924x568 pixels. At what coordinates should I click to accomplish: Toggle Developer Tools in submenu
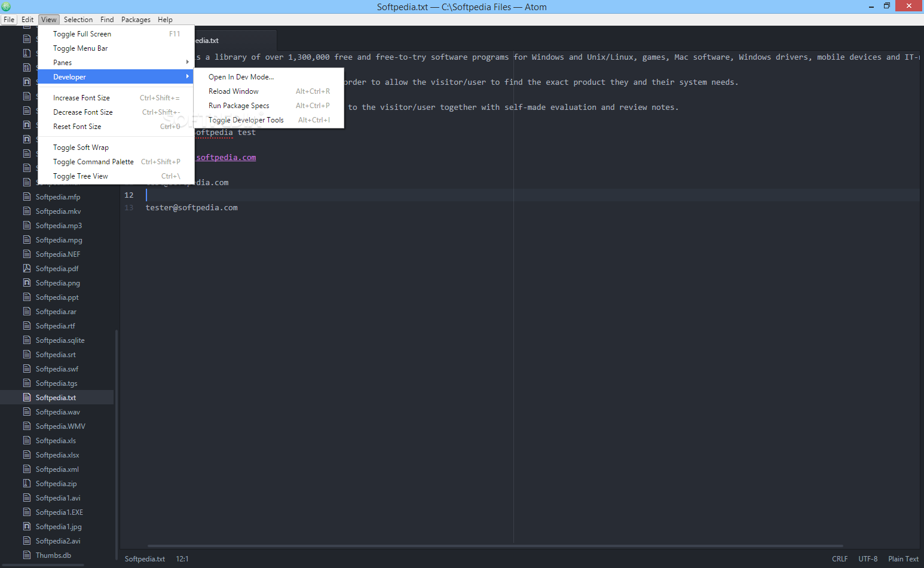pyautogui.click(x=269, y=120)
